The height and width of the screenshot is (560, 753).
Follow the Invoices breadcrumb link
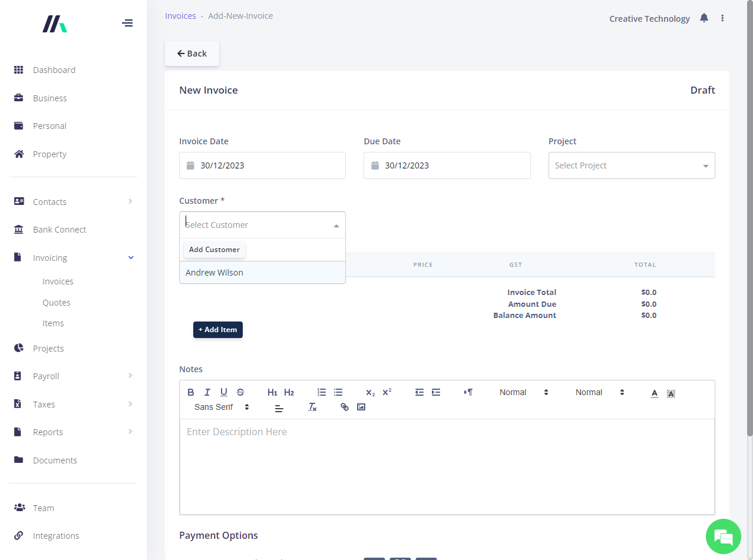click(180, 16)
